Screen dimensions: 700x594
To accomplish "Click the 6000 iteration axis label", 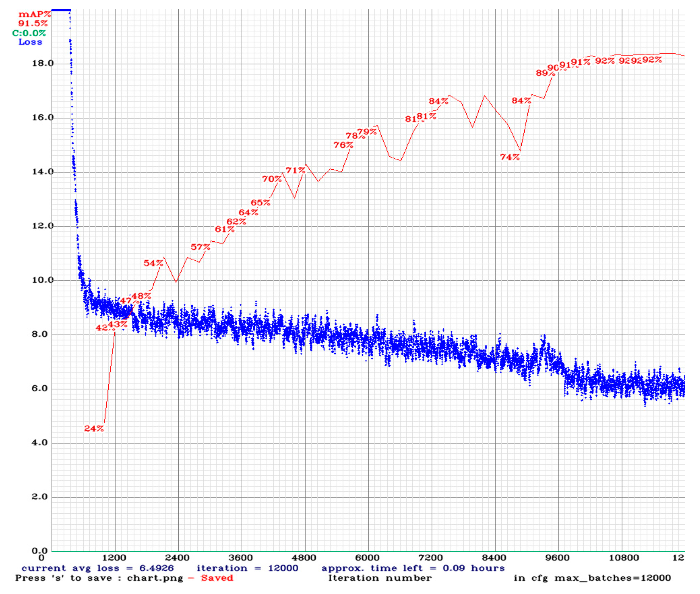I will coord(367,558).
